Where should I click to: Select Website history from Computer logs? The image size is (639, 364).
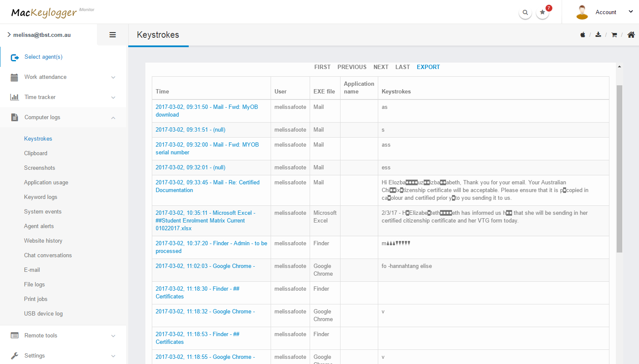point(43,241)
